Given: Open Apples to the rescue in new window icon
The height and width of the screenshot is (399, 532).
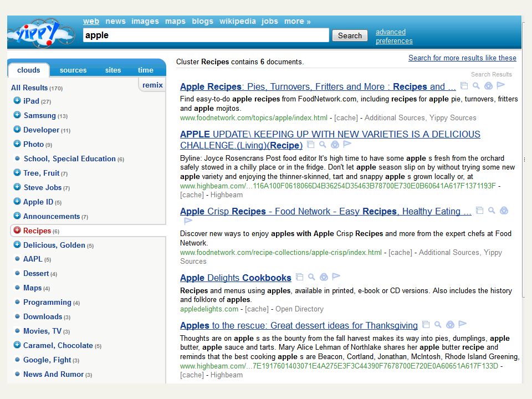Looking at the screenshot, I should tap(426, 324).
